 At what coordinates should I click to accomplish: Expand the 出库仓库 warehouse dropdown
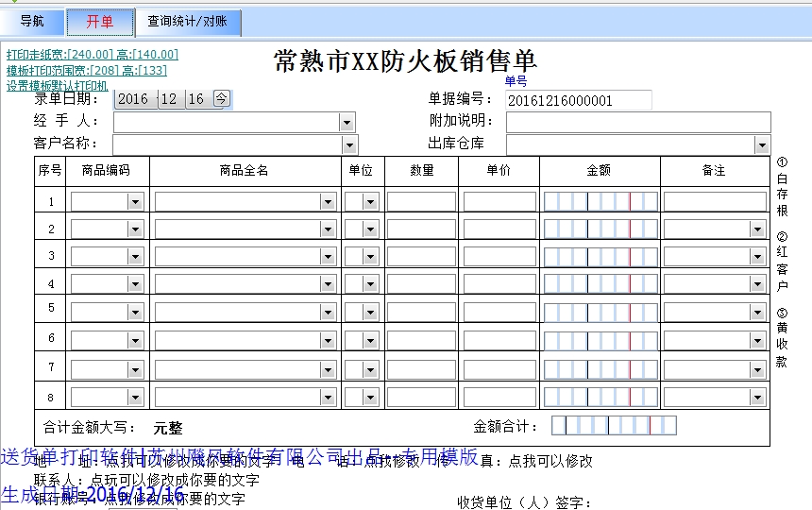tap(762, 144)
